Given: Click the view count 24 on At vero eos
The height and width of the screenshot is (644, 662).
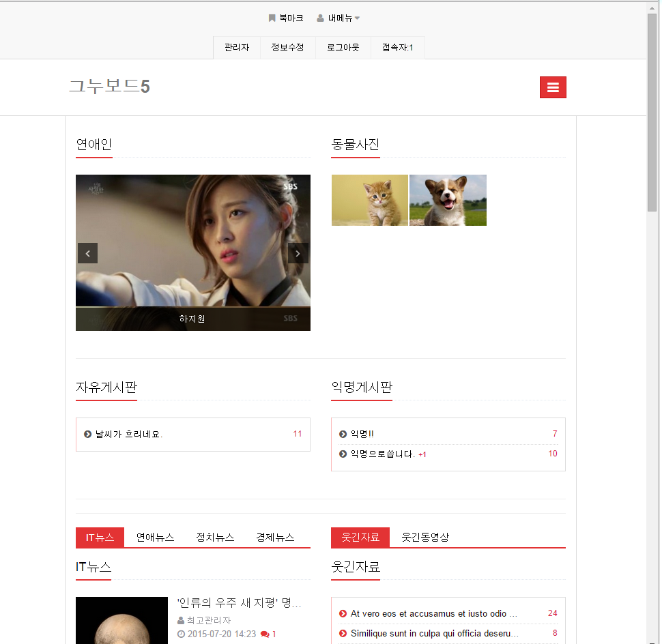Looking at the screenshot, I should (553, 613).
